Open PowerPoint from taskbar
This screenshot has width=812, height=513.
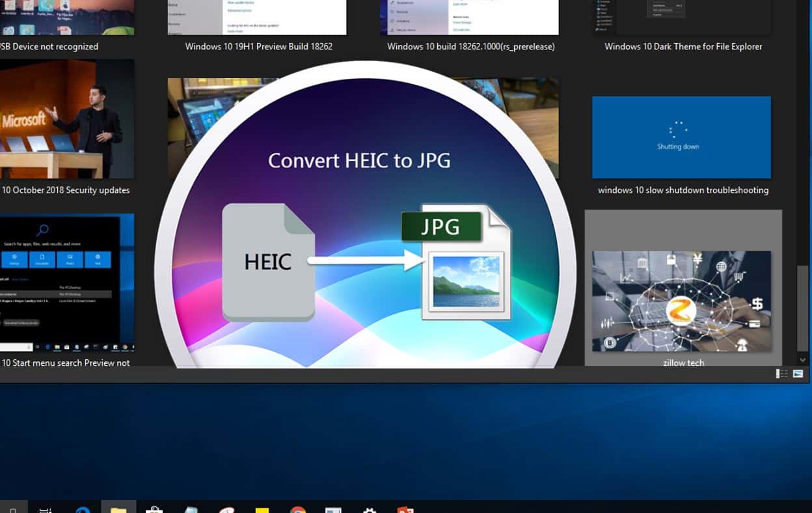[405, 508]
